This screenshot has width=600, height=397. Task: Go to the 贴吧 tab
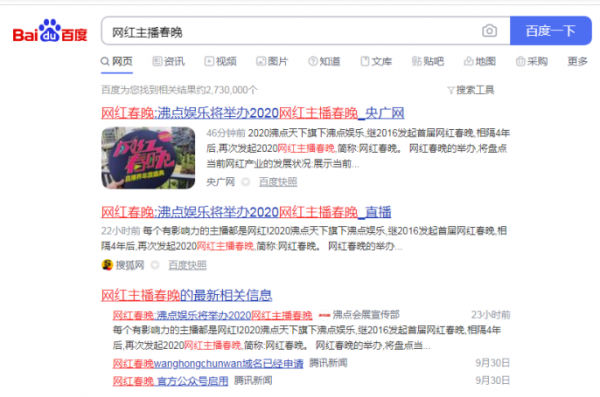428,61
